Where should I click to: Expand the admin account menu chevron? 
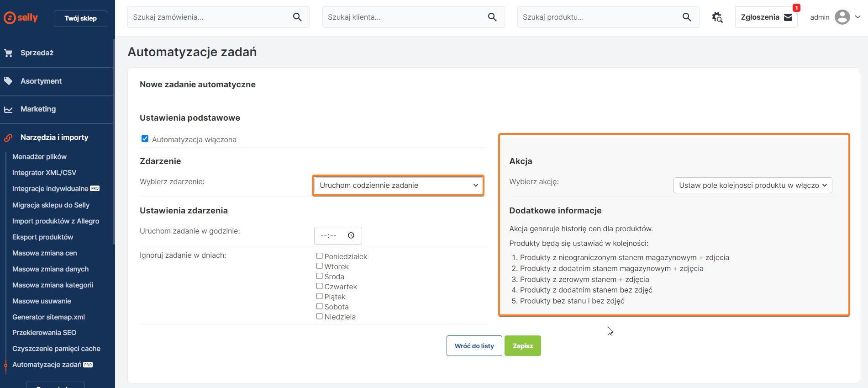(857, 17)
